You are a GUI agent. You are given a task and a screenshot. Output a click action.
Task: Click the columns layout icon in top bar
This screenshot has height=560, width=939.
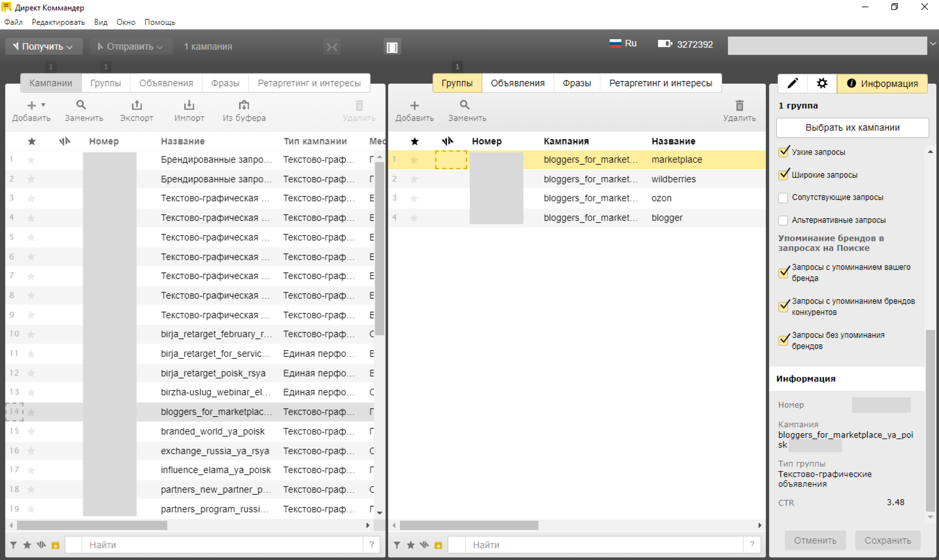(x=392, y=47)
